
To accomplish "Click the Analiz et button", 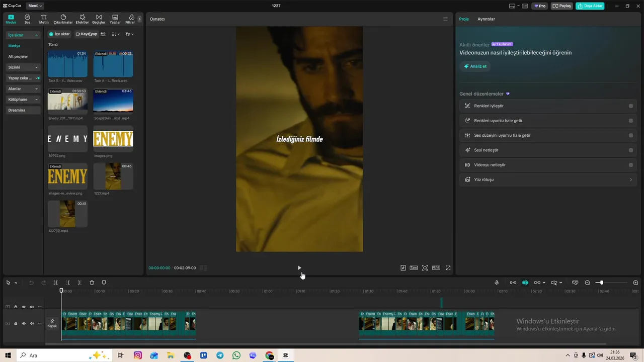I will tap(475, 66).
